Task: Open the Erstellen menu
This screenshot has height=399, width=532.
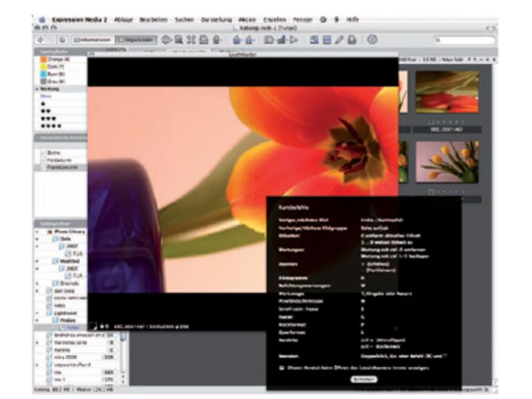Action: (274, 19)
